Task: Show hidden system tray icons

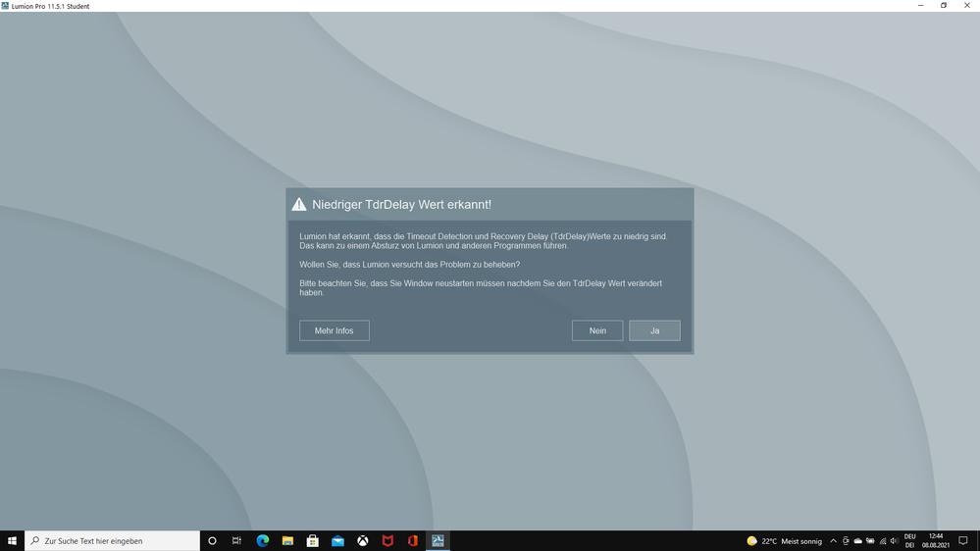Action: tap(833, 541)
